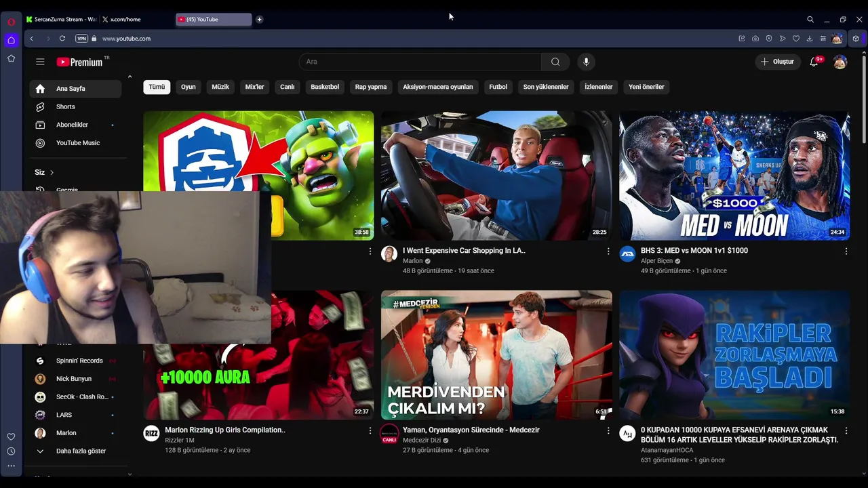Image resolution: width=868 pixels, height=488 pixels.
Task: Switch to the SercanZurna Stream tab
Action: click(61, 20)
